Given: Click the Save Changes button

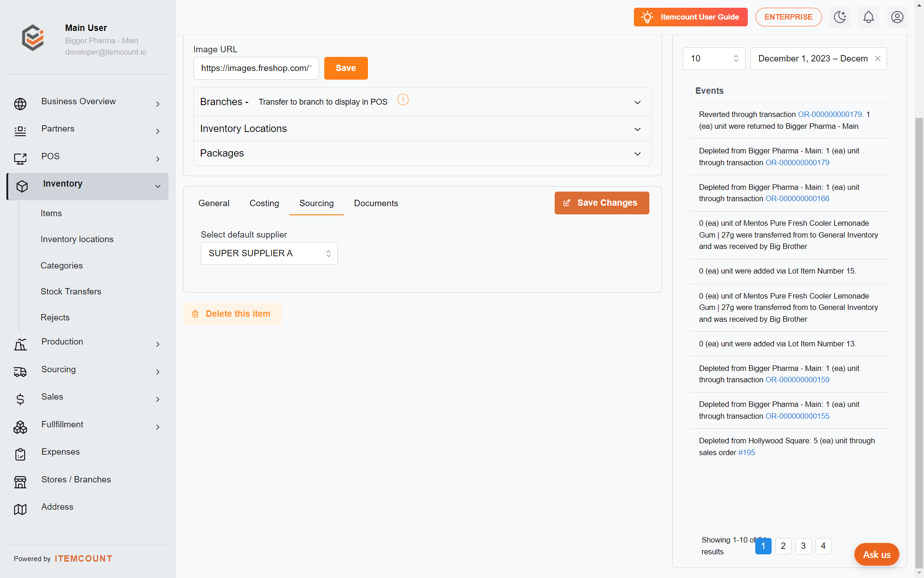Looking at the screenshot, I should click(602, 203).
